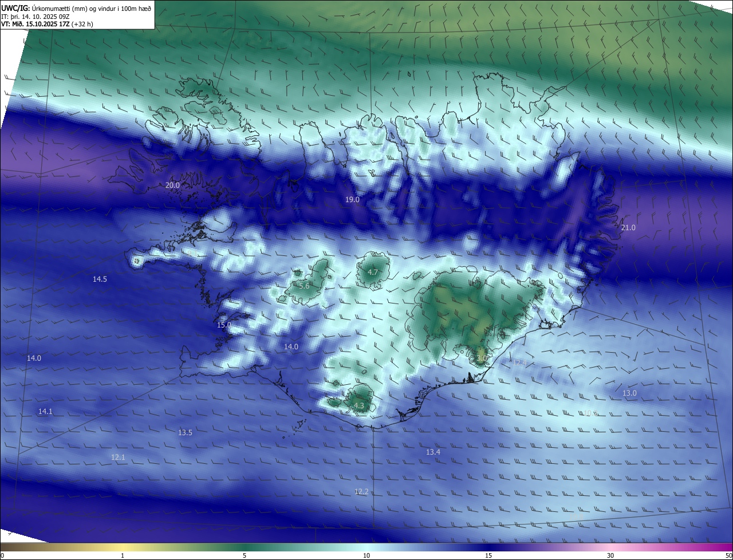Viewport: 733px width, 560px height.
Task: Click the 30 tick on the color scale
Action: coord(610,555)
